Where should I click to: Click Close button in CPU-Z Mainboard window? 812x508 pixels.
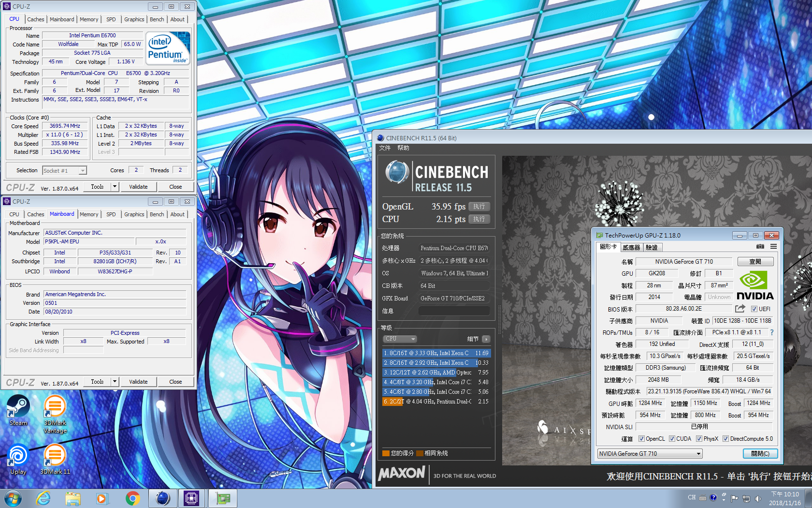175,382
